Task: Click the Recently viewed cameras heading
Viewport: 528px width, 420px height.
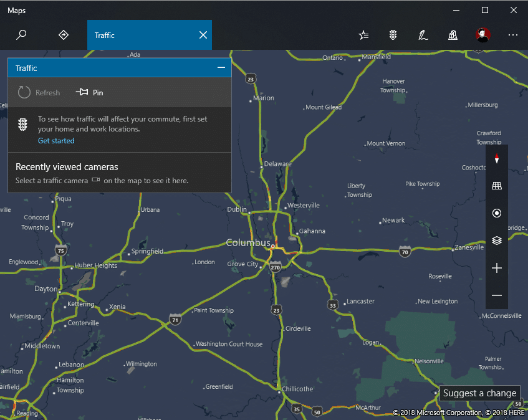Action: click(67, 167)
